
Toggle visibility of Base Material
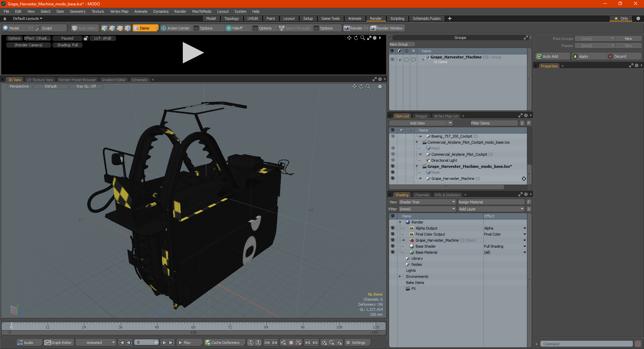tap(392, 252)
